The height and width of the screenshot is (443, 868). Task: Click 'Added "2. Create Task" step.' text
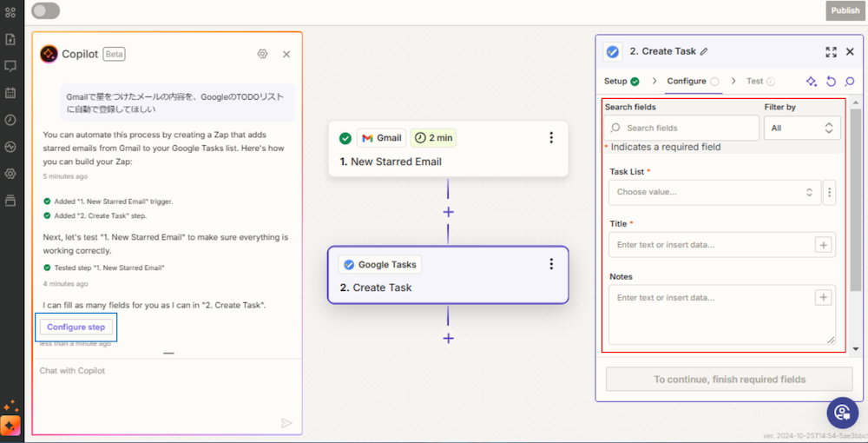[x=100, y=215]
